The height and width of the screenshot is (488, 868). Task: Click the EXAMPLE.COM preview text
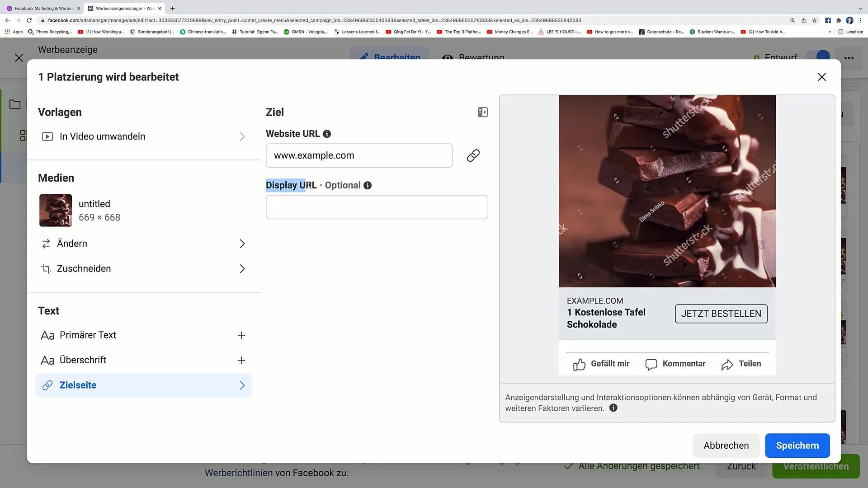(595, 301)
